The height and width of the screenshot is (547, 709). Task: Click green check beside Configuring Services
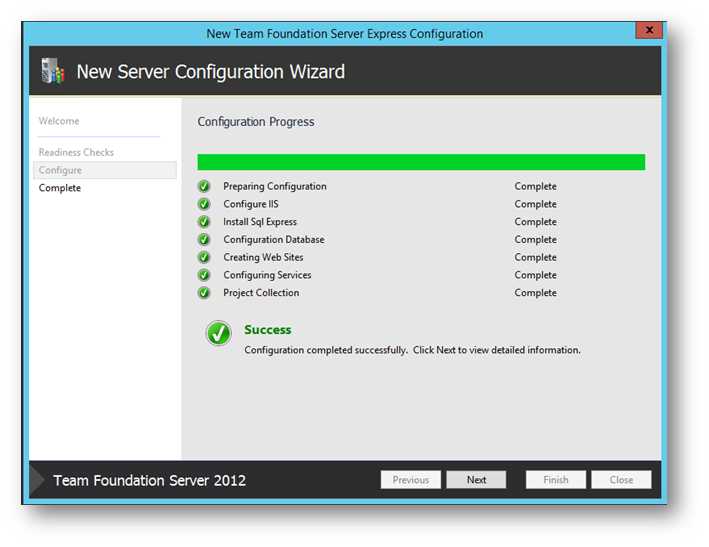tap(204, 275)
